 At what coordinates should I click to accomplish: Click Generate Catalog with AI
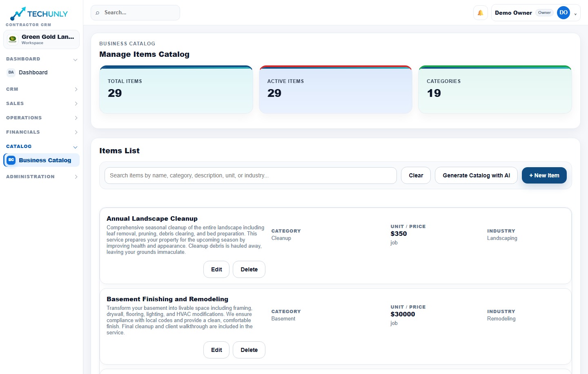click(476, 175)
